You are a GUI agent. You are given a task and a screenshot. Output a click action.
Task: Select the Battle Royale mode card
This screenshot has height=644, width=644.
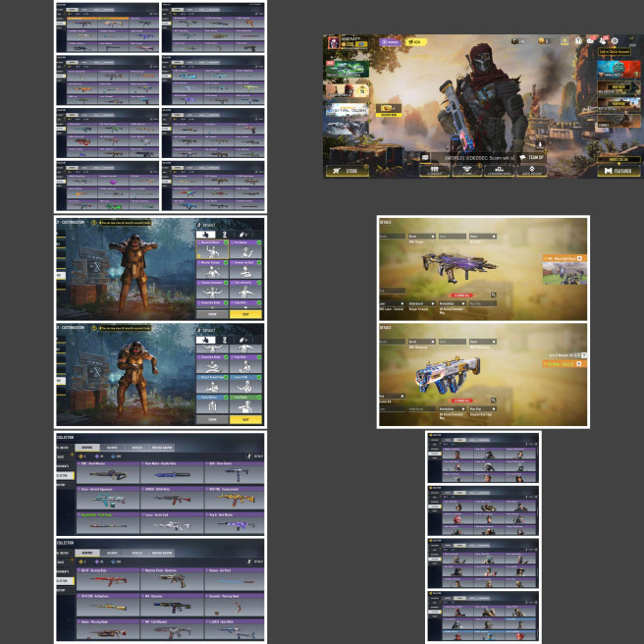(618, 106)
